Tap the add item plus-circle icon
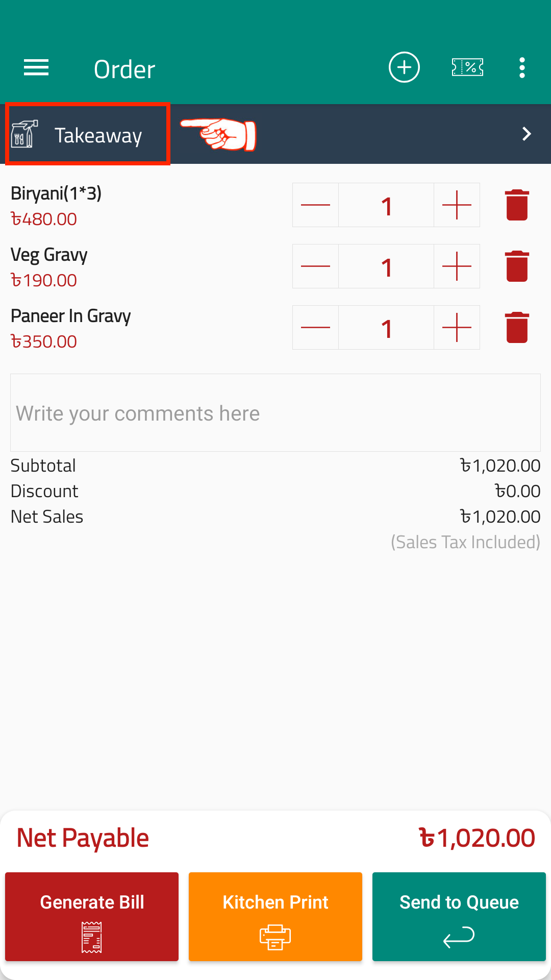The height and width of the screenshot is (980, 551). (x=404, y=67)
